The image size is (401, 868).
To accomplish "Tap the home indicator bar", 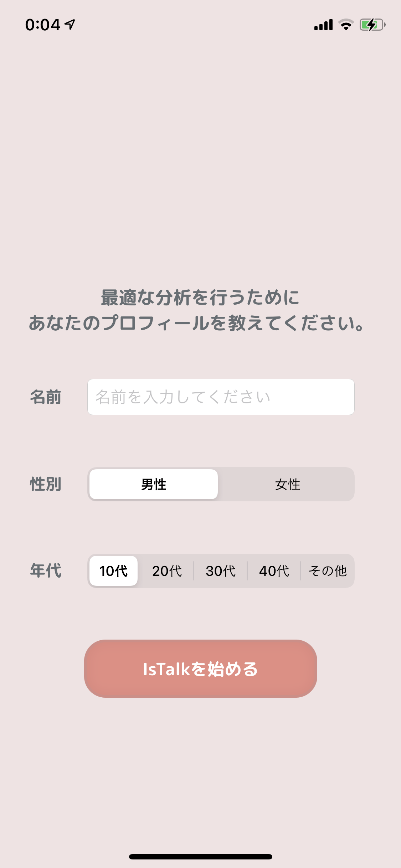I will [200, 857].
